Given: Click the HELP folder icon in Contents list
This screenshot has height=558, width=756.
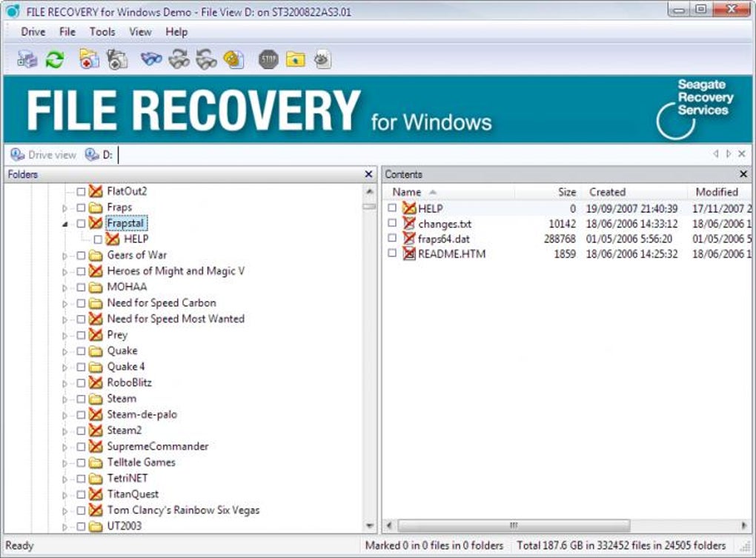Looking at the screenshot, I should pyautogui.click(x=409, y=208).
